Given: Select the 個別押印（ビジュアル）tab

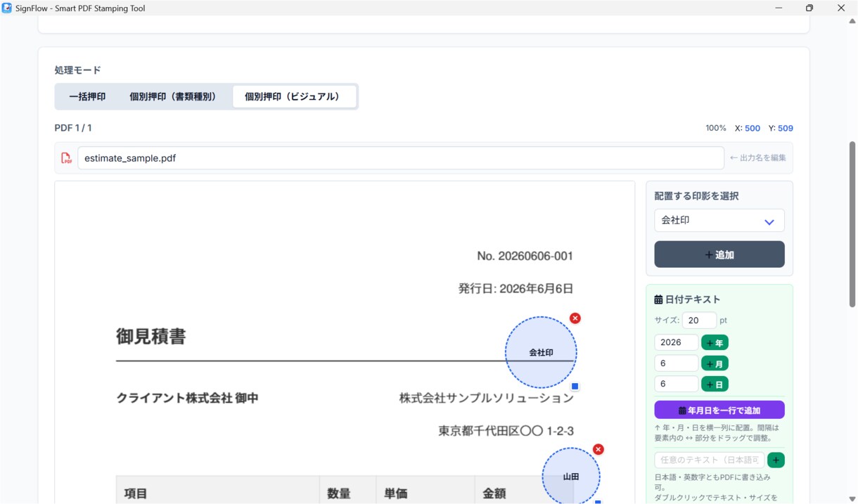Looking at the screenshot, I should (x=294, y=96).
